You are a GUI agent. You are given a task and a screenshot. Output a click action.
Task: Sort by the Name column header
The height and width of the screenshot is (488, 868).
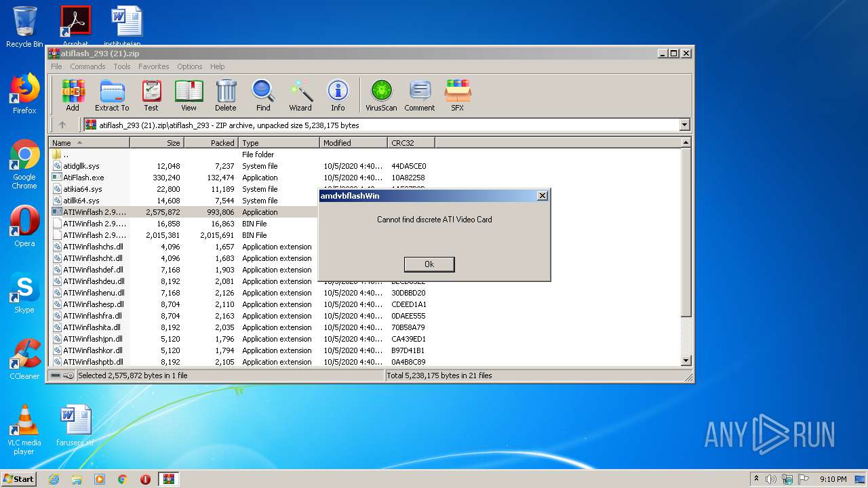coord(90,143)
